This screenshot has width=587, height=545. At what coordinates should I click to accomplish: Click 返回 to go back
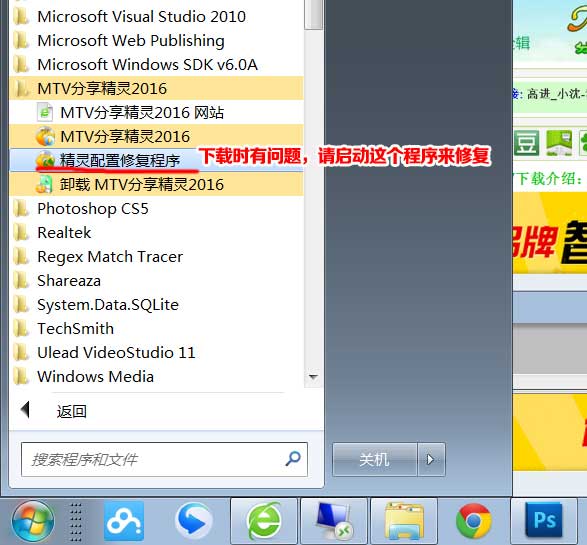click(72, 411)
